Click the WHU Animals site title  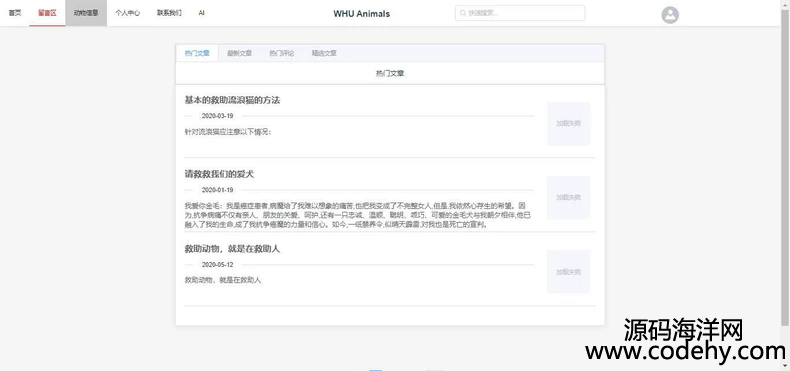click(x=362, y=14)
